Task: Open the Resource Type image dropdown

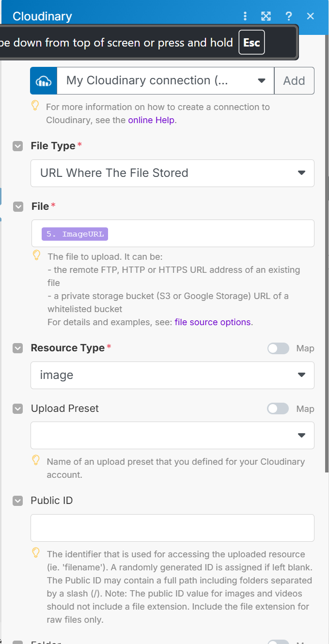Action: tap(172, 375)
